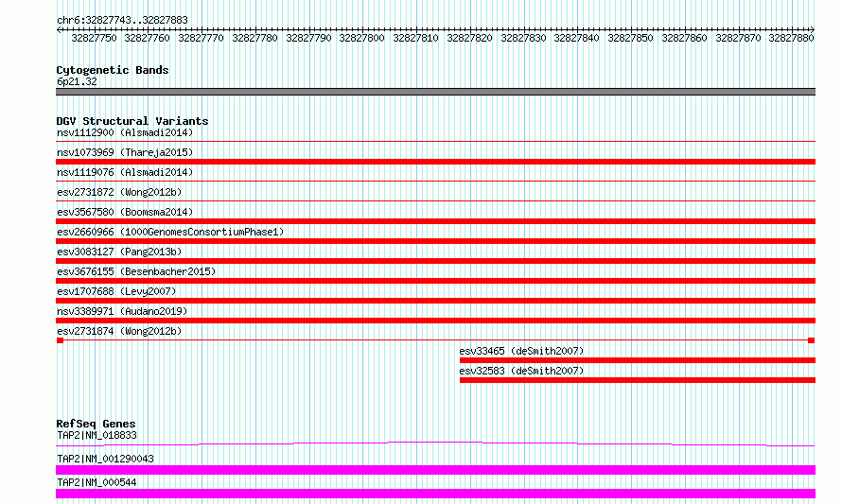This screenshot has height=504, width=842.
Task: Select variant nsv1073969 (Thareja2015) label
Action: tap(125, 152)
